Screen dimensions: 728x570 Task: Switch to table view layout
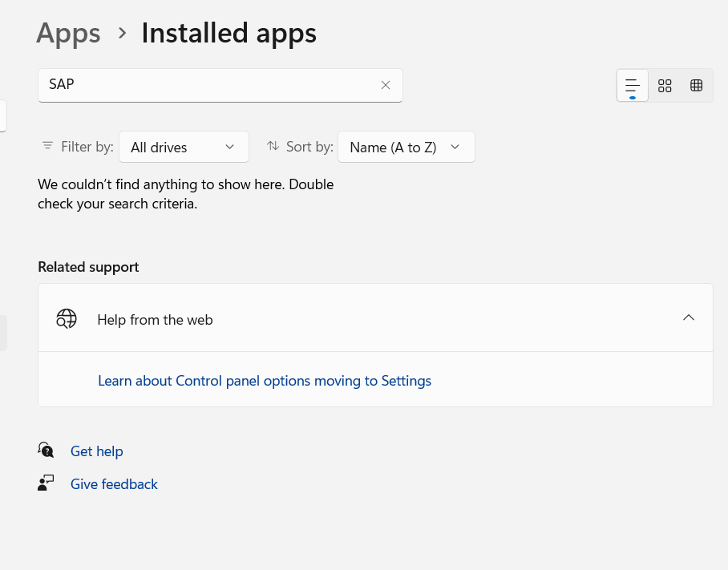696,86
